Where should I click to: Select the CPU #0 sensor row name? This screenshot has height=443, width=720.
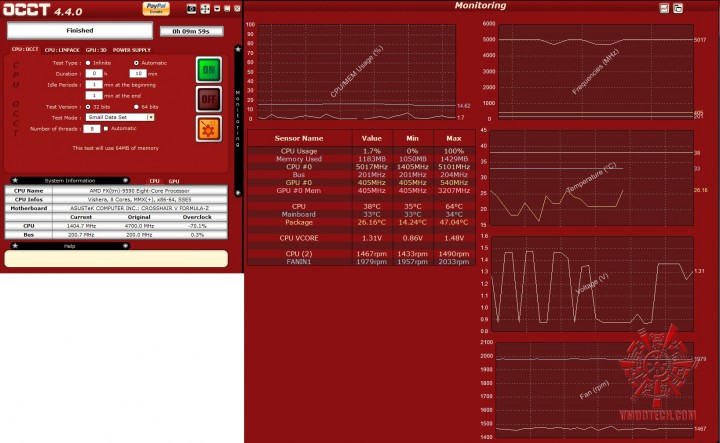click(x=299, y=167)
